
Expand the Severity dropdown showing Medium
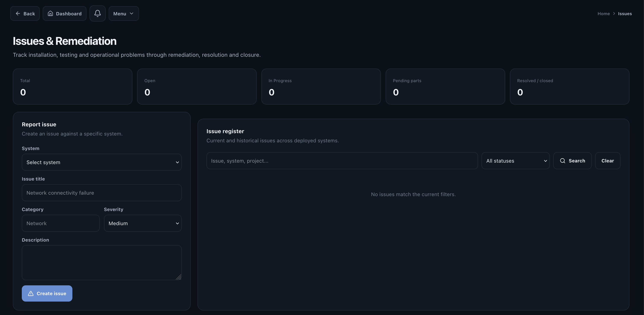coord(142,223)
